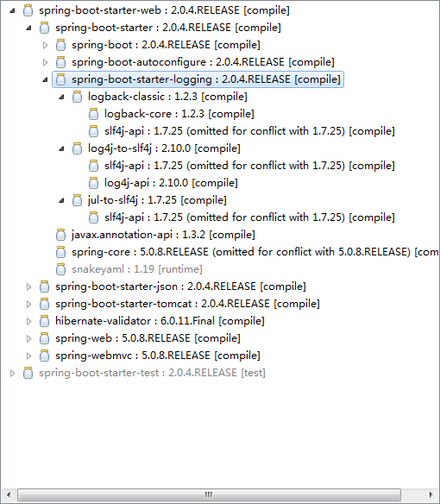The width and height of the screenshot is (440, 504).
Task: Click jar icon of jul-to-slf4j
Action: [77, 200]
